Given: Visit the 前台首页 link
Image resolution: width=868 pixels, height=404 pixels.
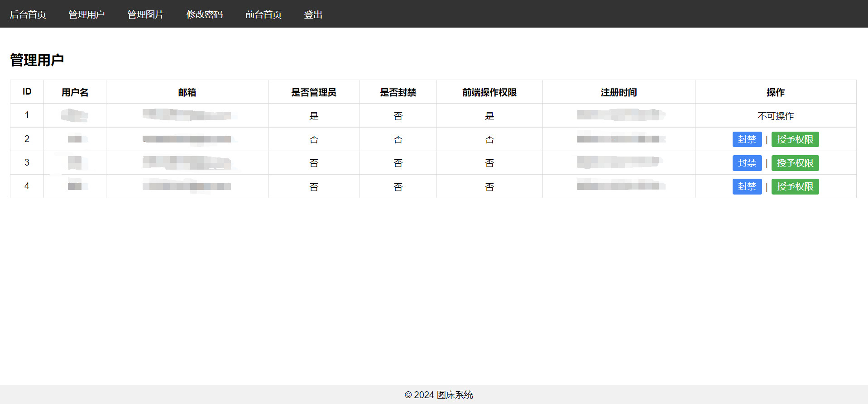Looking at the screenshot, I should tap(263, 14).
